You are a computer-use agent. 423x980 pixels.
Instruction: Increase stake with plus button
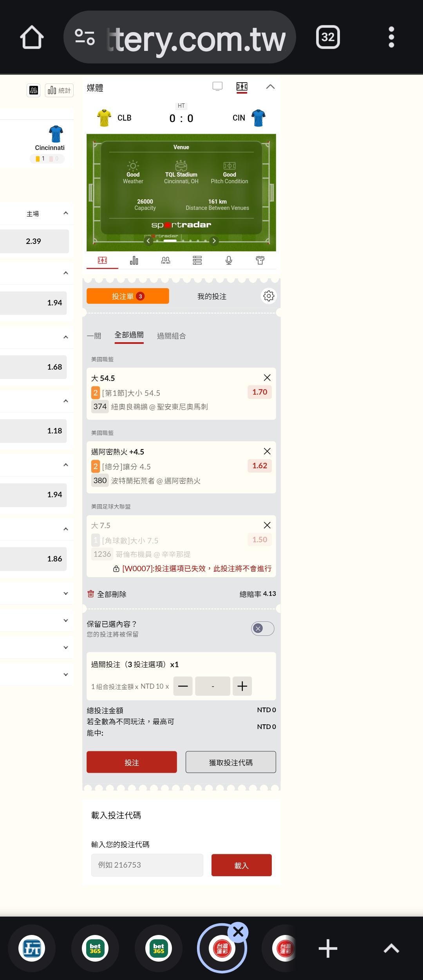(x=242, y=686)
